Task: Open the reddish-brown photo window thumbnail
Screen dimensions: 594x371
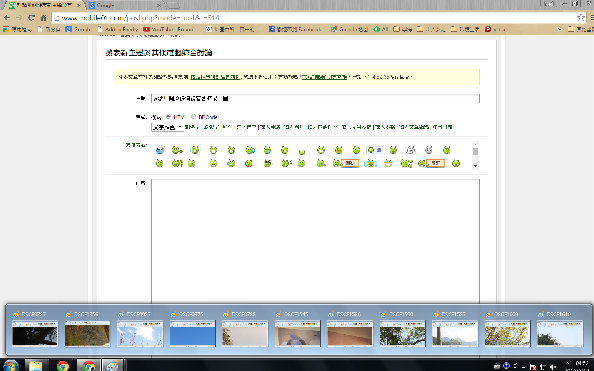Action: [x=350, y=333]
